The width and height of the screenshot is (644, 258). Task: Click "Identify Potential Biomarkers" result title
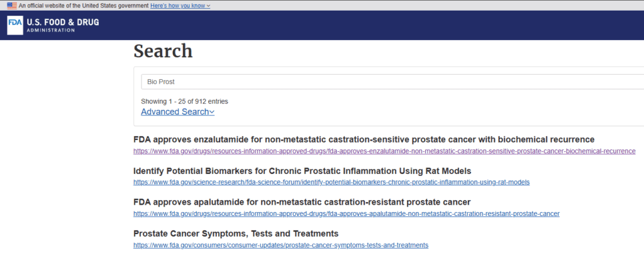click(x=303, y=171)
